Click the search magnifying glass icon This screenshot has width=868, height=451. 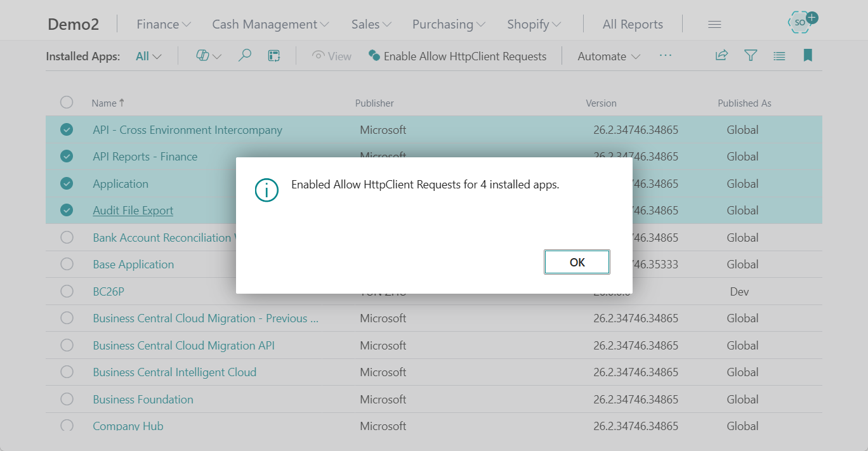(245, 55)
